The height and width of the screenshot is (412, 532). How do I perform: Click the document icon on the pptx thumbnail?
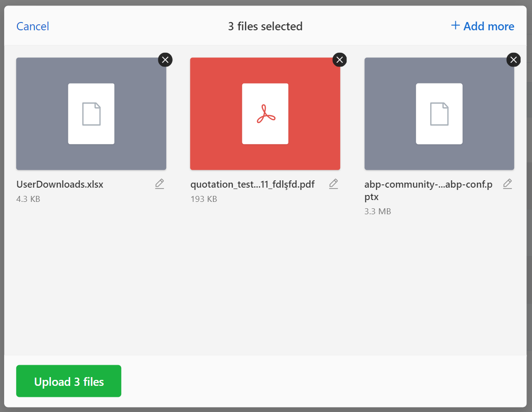point(439,113)
